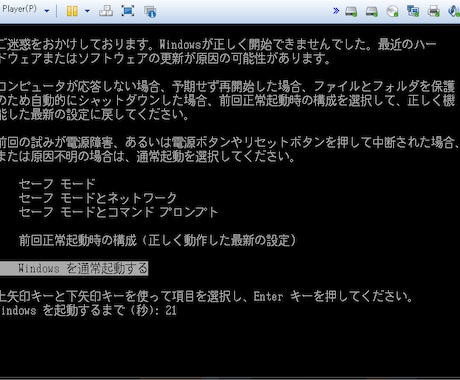This screenshot has width=460, height=380.
Task: Expand the power options arrow beside the pause icon
Action: [87, 11]
